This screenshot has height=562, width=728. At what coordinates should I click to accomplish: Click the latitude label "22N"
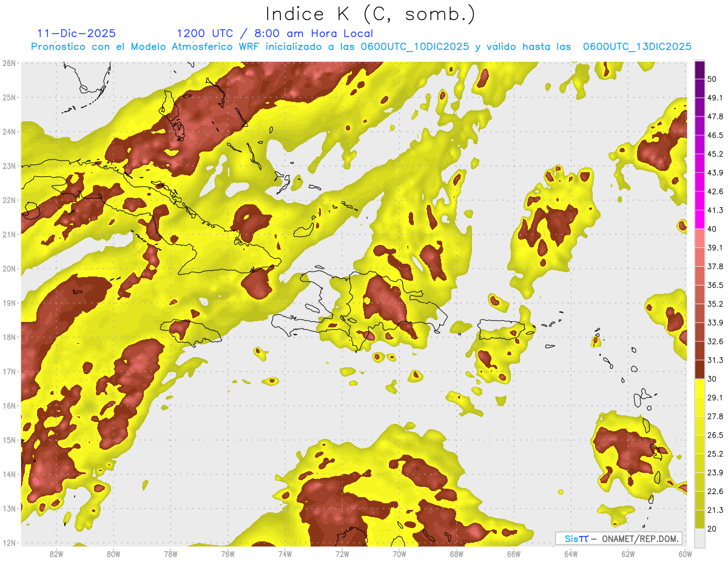[x=9, y=200]
